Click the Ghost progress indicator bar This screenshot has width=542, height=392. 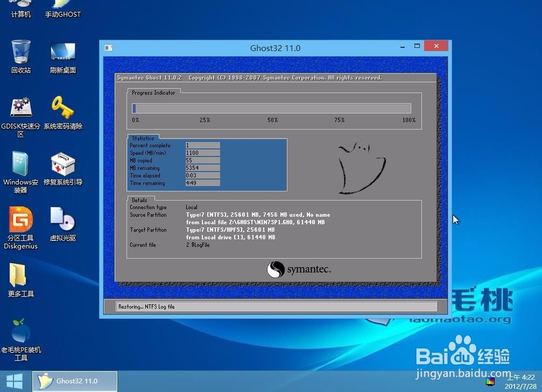(272, 108)
